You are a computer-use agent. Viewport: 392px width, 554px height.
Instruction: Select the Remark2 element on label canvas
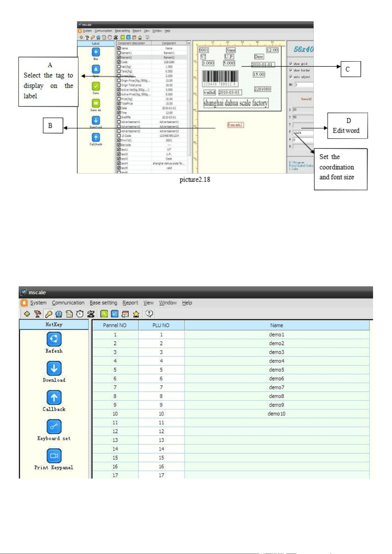click(235, 125)
